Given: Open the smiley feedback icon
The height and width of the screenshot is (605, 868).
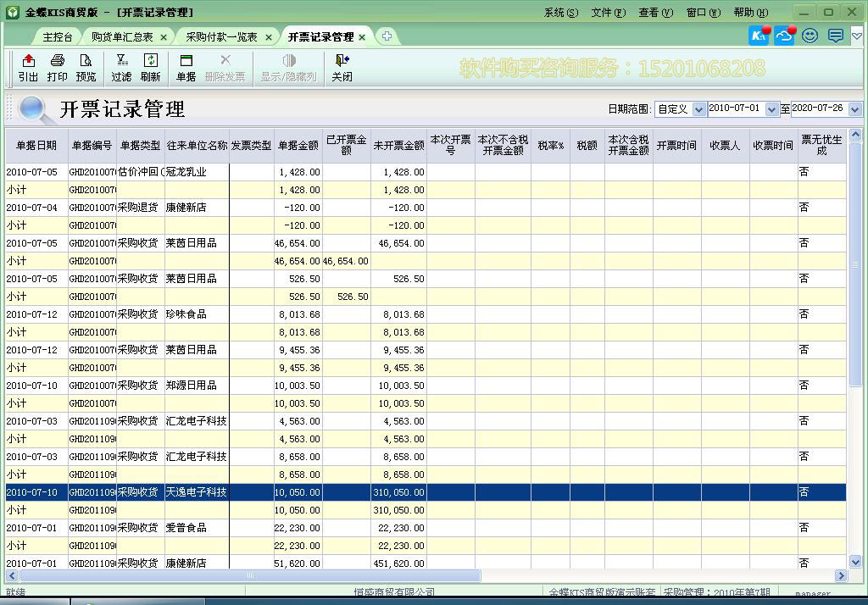Looking at the screenshot, I should click(810, 36).
